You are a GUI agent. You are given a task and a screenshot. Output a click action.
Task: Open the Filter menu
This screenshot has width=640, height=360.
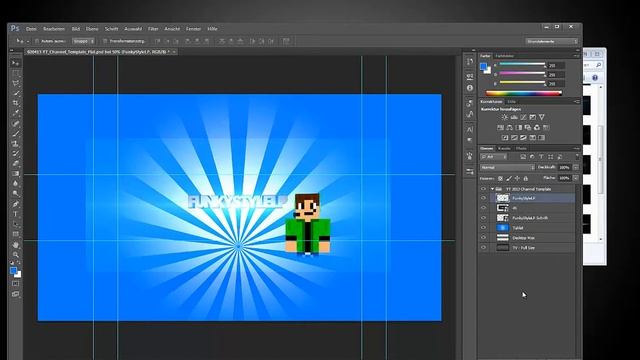click(153, 29)
